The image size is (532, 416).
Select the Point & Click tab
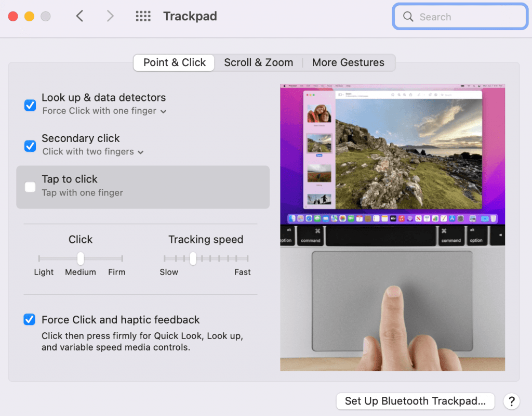click(x=174, y=62)
